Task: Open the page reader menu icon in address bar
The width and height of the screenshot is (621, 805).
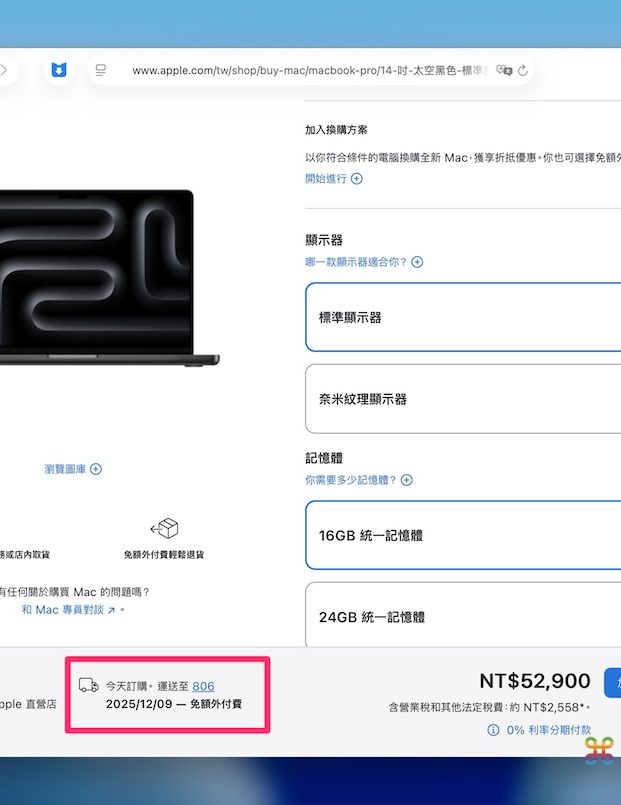Action: (101, 71)
